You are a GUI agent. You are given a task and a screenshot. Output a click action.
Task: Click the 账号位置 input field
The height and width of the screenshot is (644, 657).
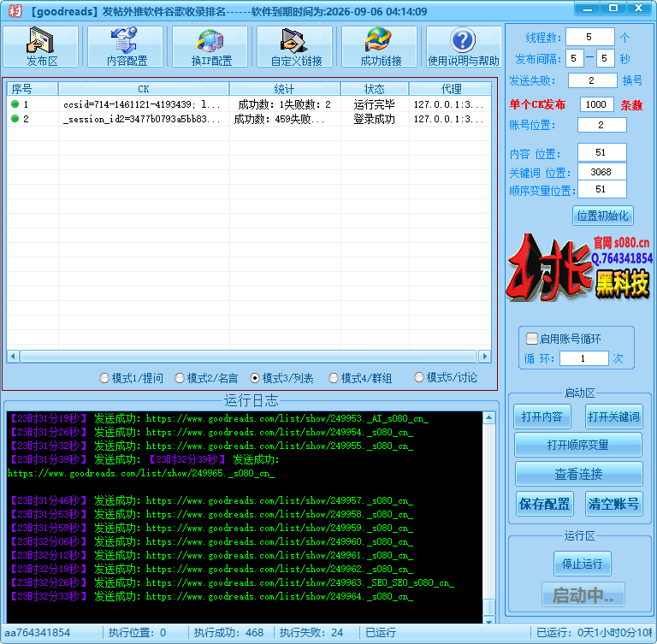pyautogui.click(x=601, y=125)
